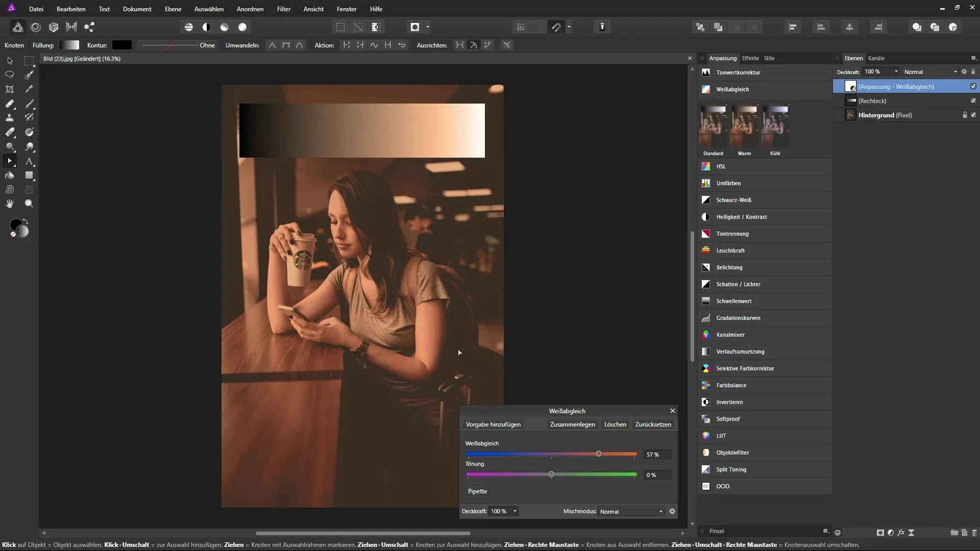
Task: Click the Tönung slider handle
Action: 551,474
